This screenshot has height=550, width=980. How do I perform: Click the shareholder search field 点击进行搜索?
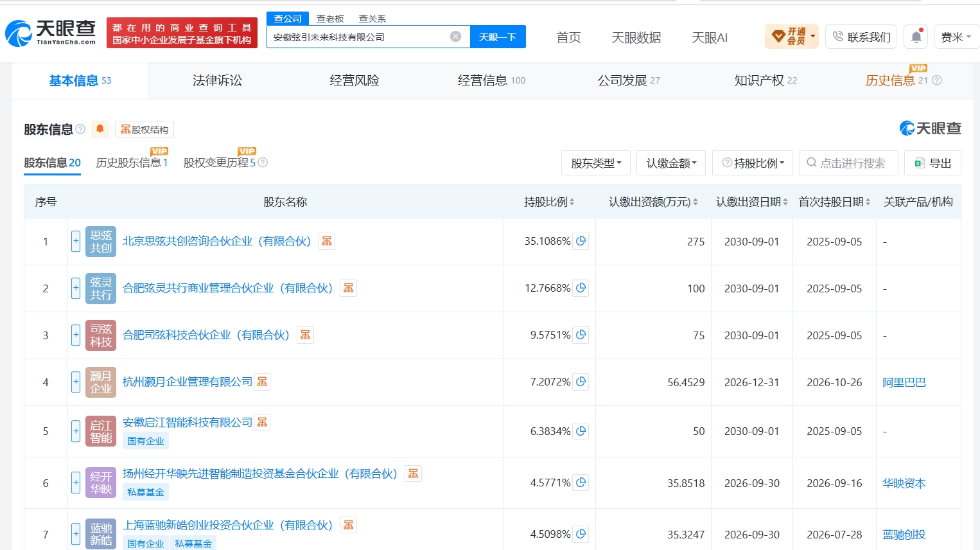click(x=848, y=163)
